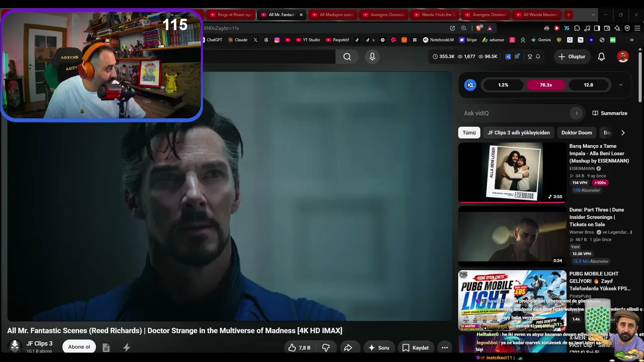Viewport: 644px width, 362px height.
Task: Open the NotebookLM bookmark
Action: 438,40
